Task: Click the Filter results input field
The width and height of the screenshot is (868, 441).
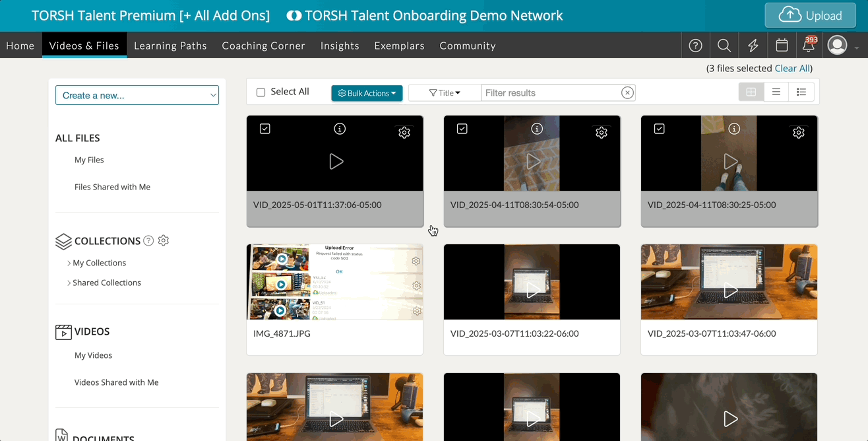Action: coord(551,93)
